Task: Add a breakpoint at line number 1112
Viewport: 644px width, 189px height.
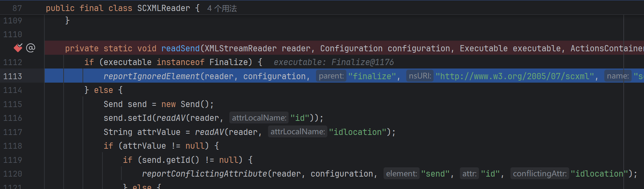Action: click(13, 62)
